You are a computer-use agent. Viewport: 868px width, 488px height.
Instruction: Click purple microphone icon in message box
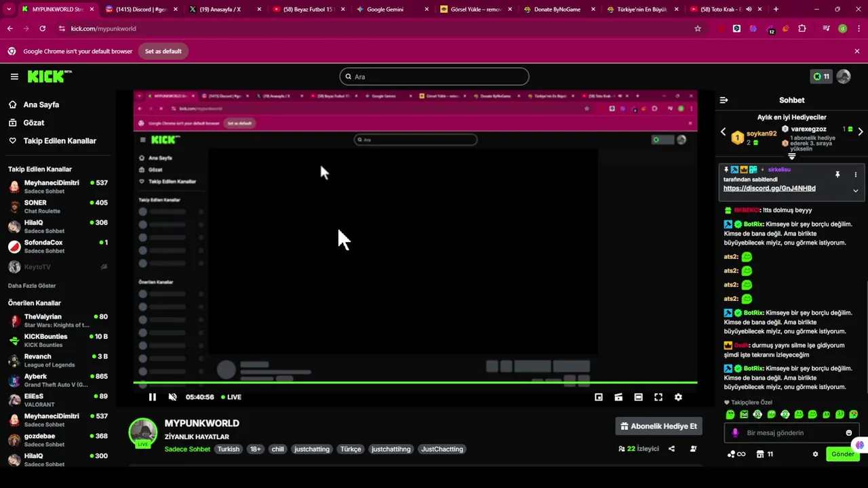[735, 432]
